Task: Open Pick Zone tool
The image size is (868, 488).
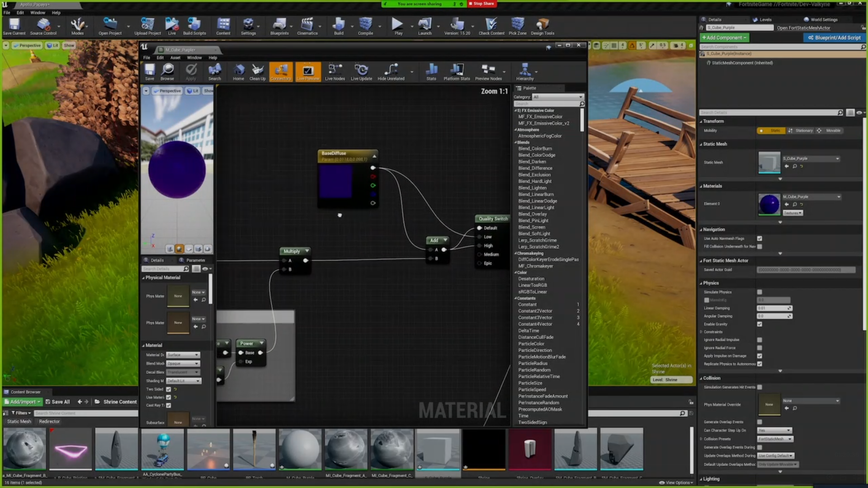Action: pos(518,27)
